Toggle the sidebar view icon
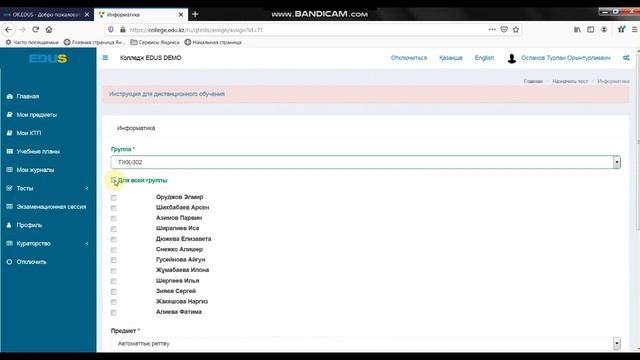Screen dimensions: 640x360 coord(591,30)
